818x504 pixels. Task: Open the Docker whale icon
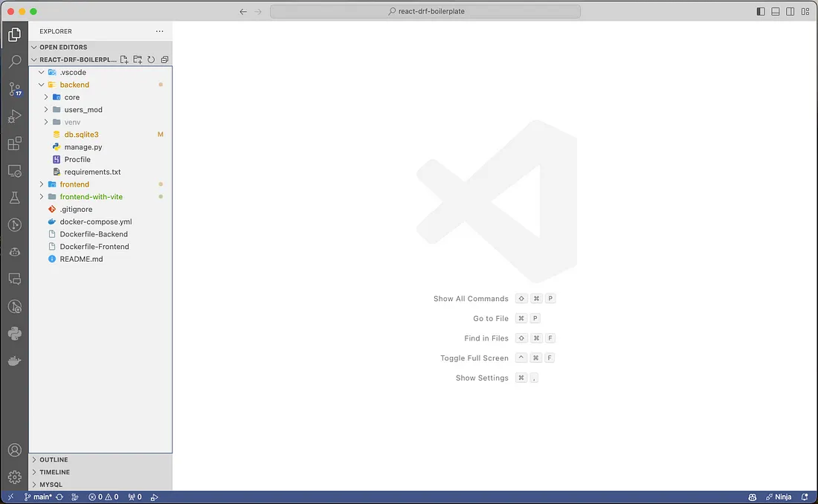[x=15, y=361]
